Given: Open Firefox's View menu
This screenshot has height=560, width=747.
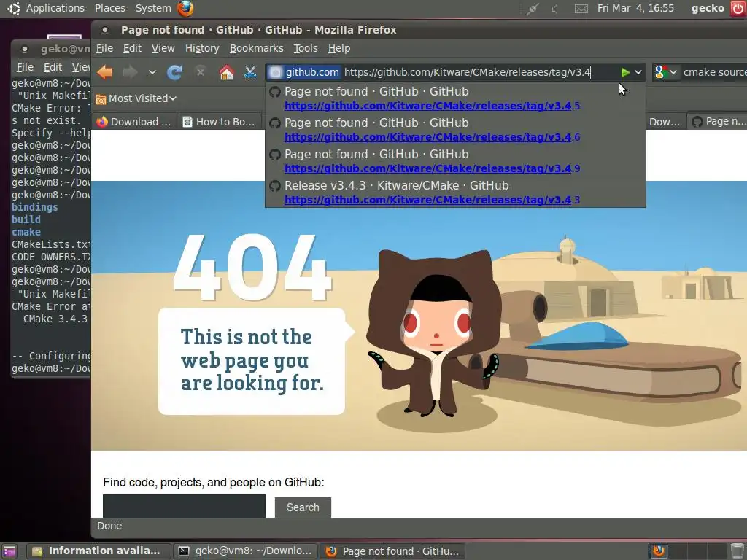Looking at the screenshot, I should pos(163,48).
